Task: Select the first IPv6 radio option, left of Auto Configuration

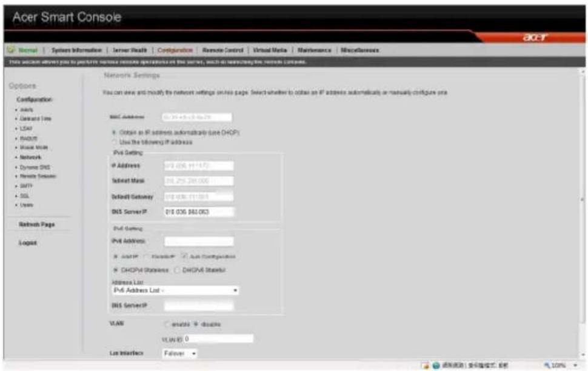Action: [116, 256]
